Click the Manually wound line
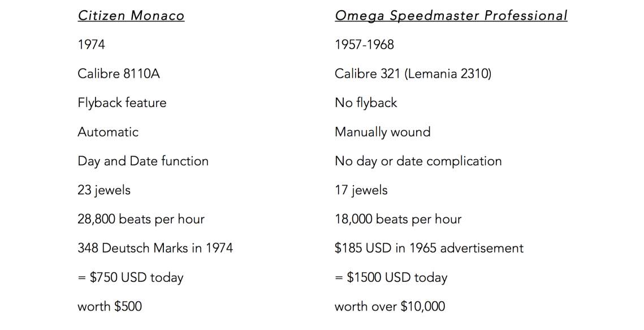 pyautogui.click(x=382, y=132)
